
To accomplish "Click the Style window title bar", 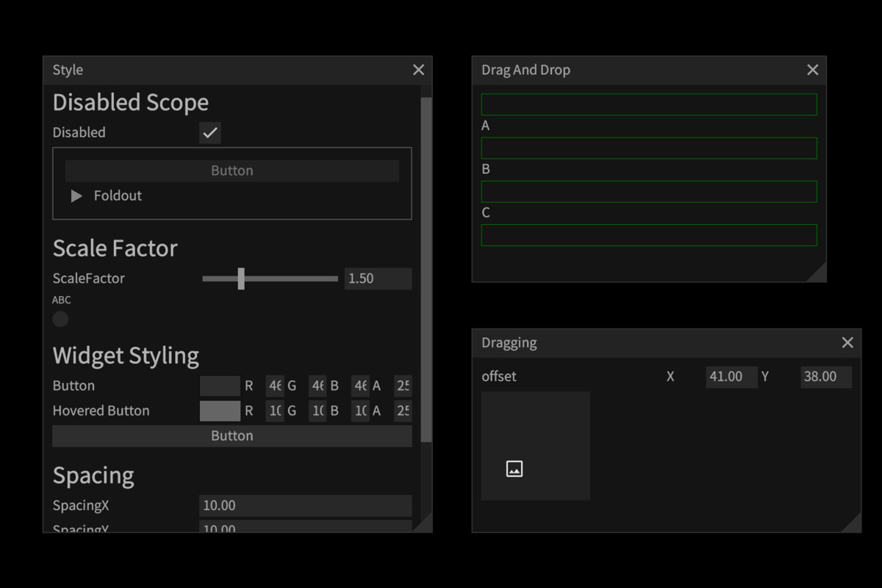I will (x=220, y=70).
